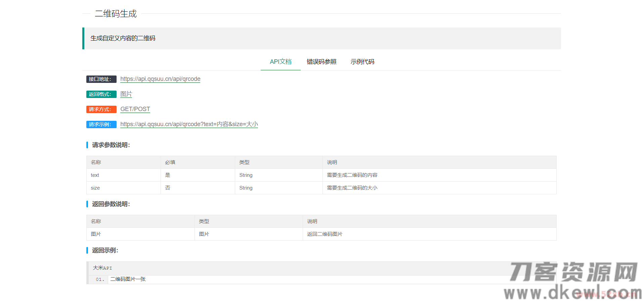
Task: Click the 返回参数说明 section heading
Action: click(x=111, y=204)
